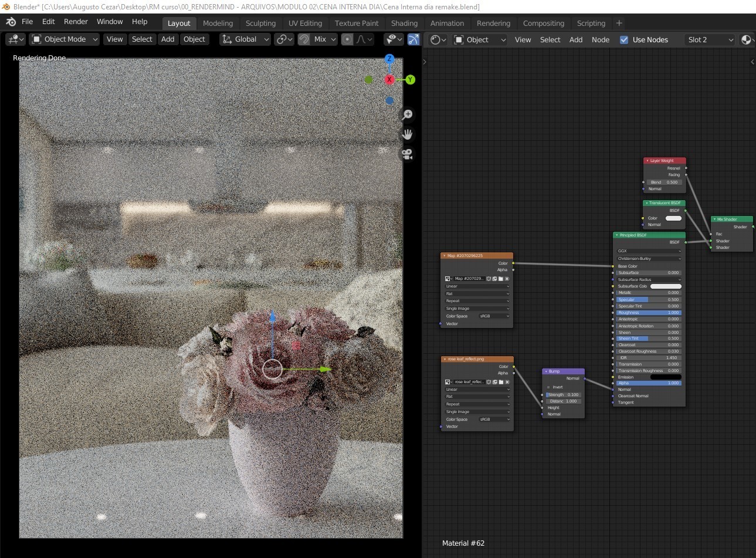Click the zoom magnifier viewport icon

coord(407,115)
